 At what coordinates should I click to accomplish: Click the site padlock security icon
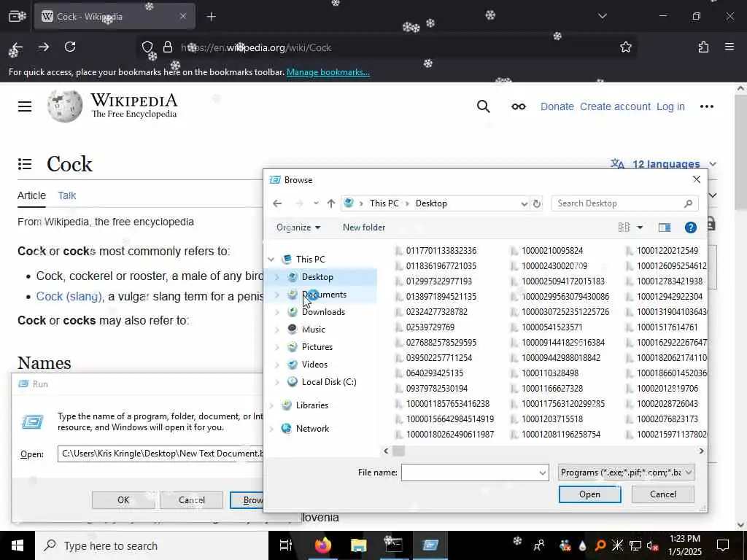pos(168,47)
